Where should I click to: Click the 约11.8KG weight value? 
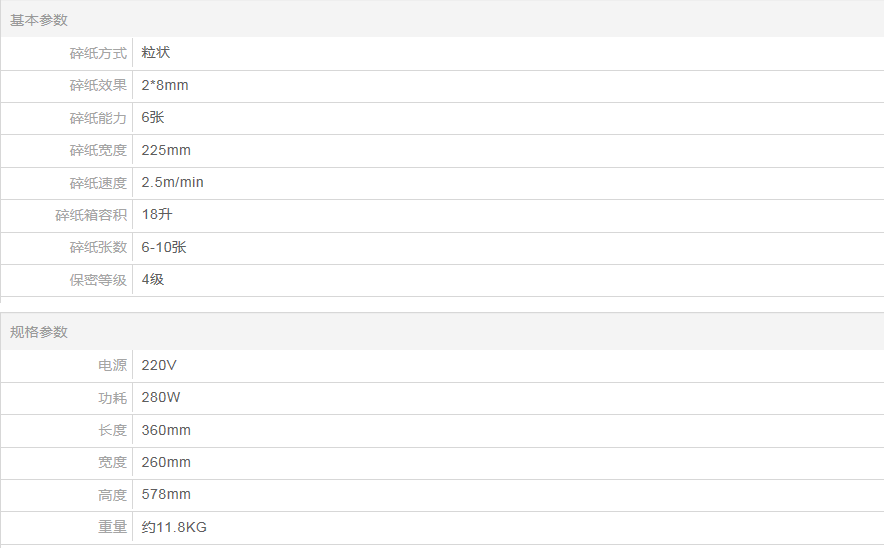coord(175,527)
